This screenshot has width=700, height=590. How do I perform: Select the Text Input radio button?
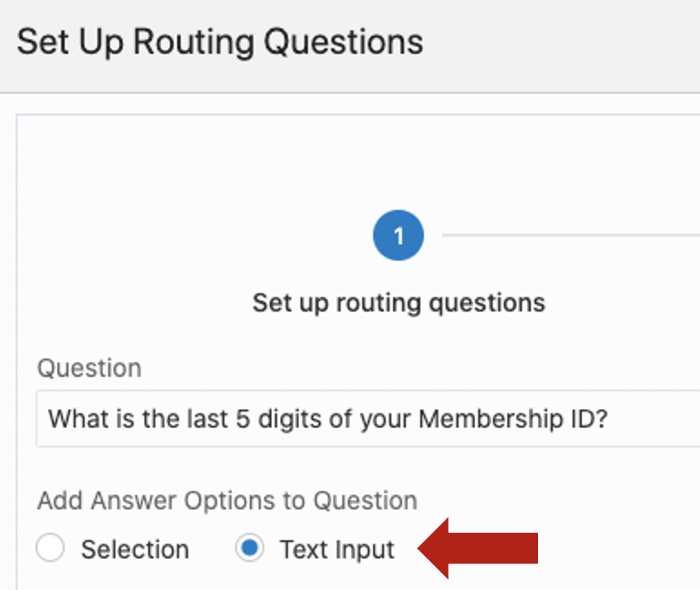click(x=249, y=549)
